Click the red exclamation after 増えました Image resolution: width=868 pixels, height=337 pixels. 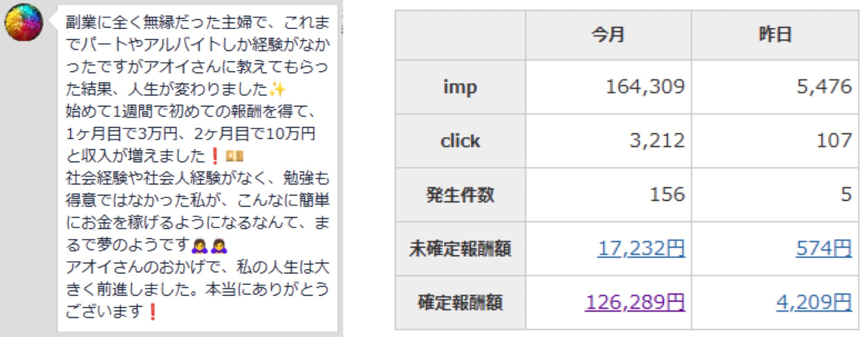click(x=215, y=156)
